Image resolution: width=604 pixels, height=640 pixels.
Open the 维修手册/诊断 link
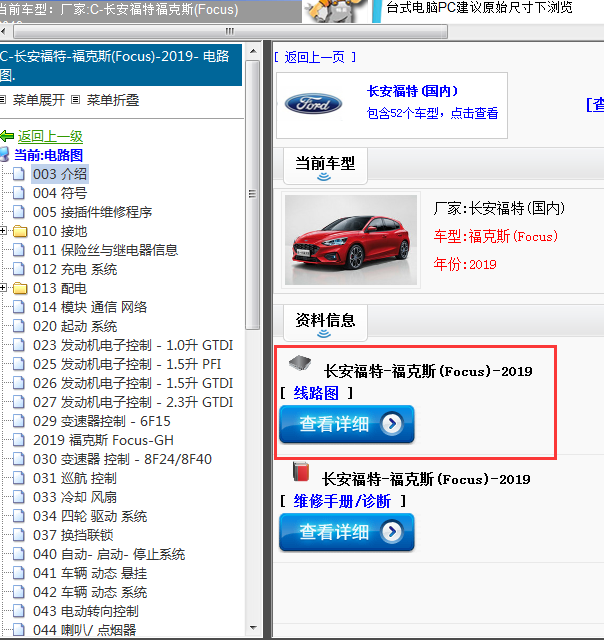pos(342,501)
